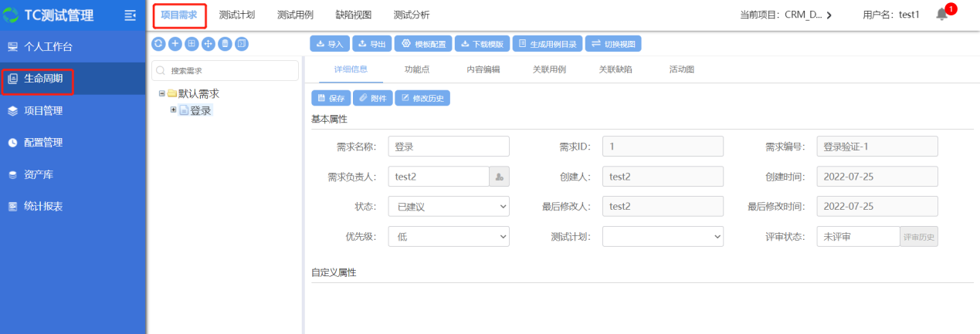Open notifications via the bell icon
Viewport: 980px width, 334px height.
942,14
